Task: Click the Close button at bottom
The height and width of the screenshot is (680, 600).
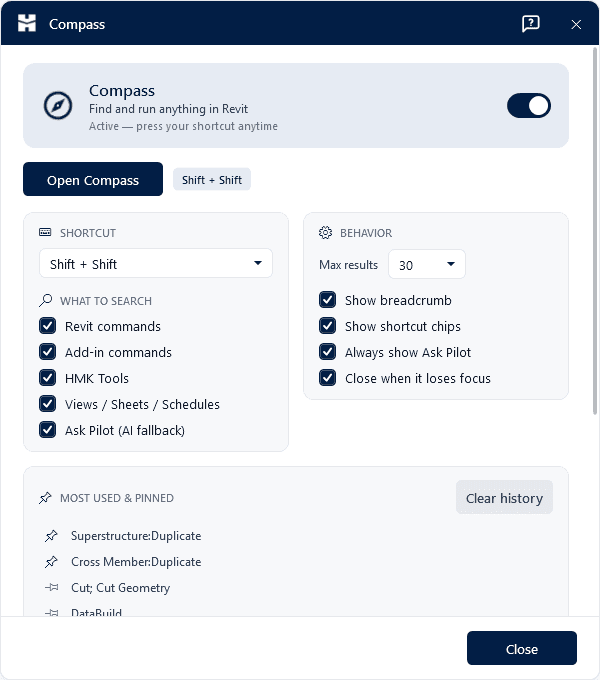Action: (x=522, y=648)
